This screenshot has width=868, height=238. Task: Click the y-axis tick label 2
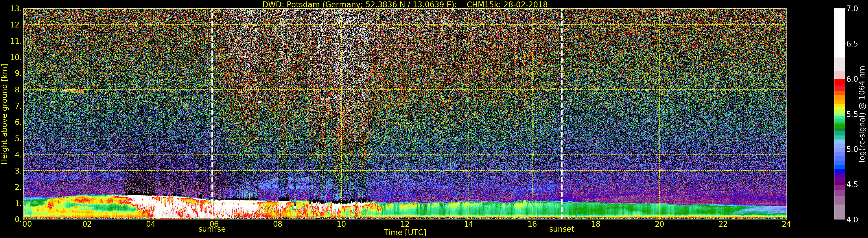tap(18, 187)
